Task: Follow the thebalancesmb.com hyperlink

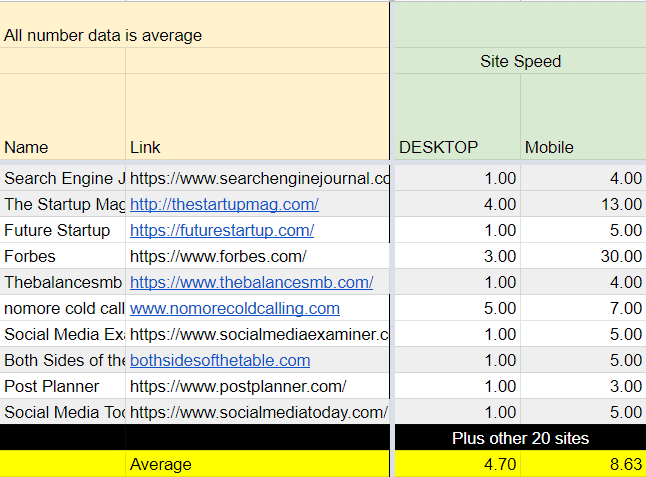Action: (x=251, y=282)
